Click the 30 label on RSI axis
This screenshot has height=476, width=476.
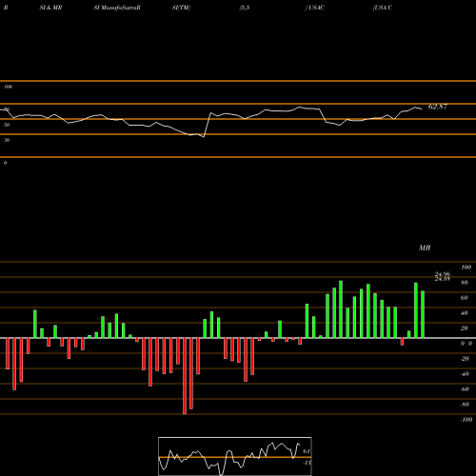point(7,140)
